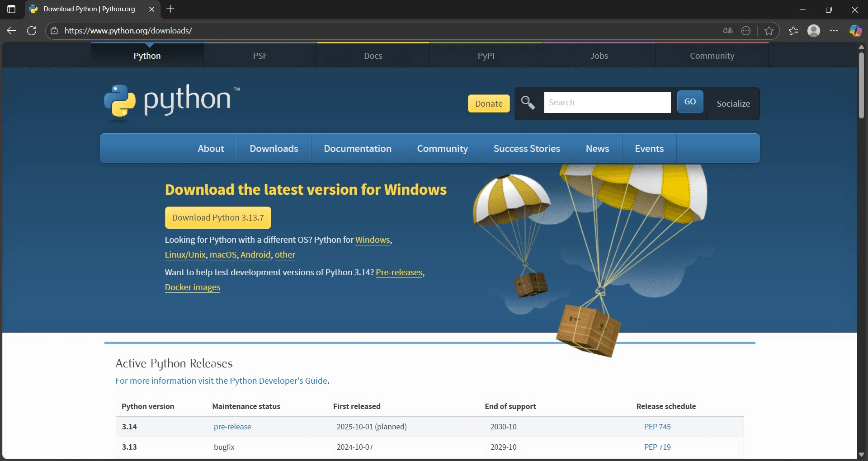
Task: Click the translate page icon
Action: 728,31
